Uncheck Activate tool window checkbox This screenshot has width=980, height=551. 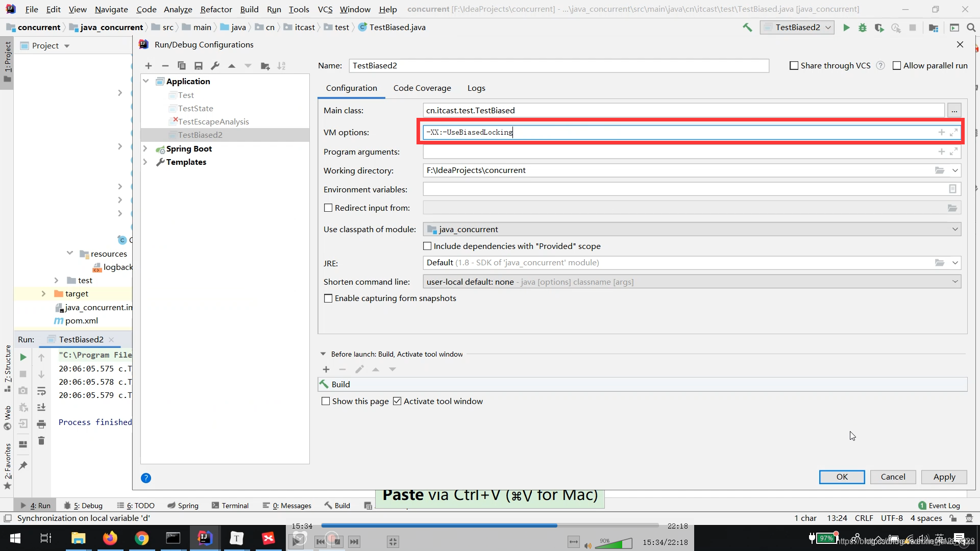pos(397,402)
